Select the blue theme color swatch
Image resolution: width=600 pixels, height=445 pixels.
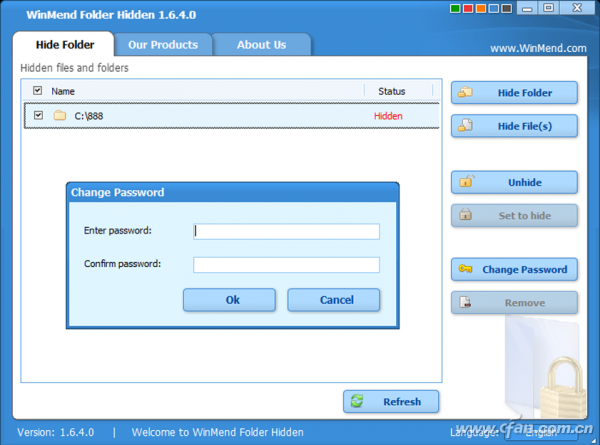[x=494, y=8]
